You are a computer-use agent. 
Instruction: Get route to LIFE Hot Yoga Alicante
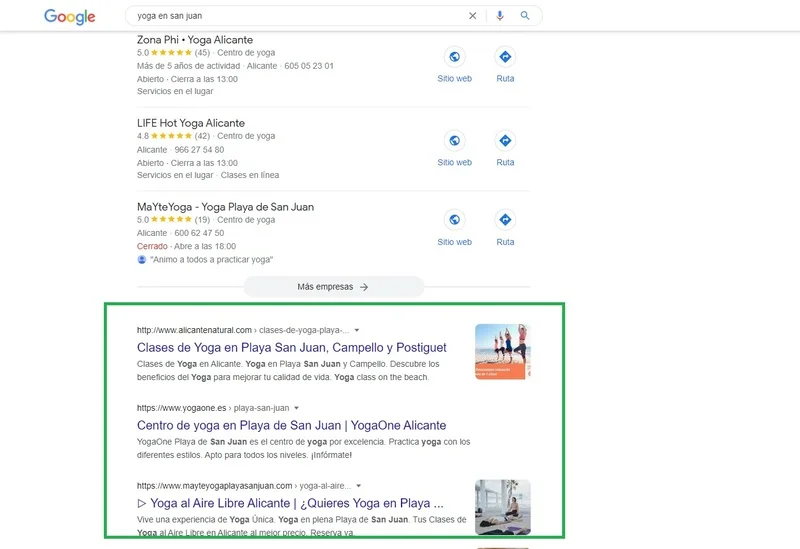pyautogui.click(x=505, y=141)
